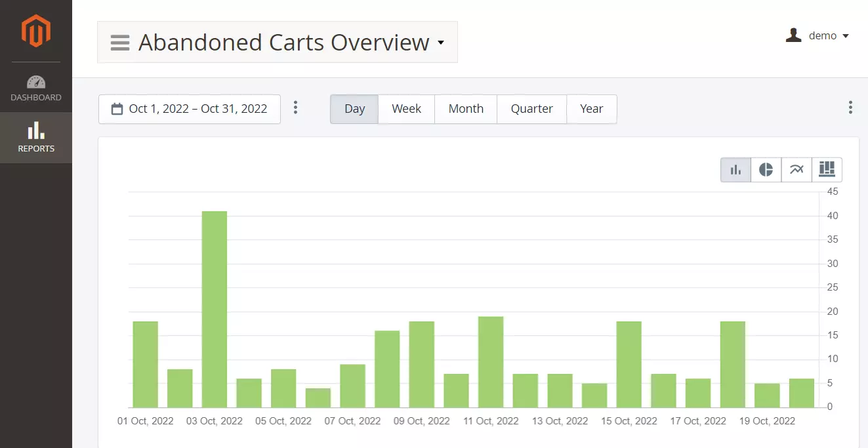This screenshot has height=448, width=868.
Task: Open the three-dot menu at far right
Action: 850,108
